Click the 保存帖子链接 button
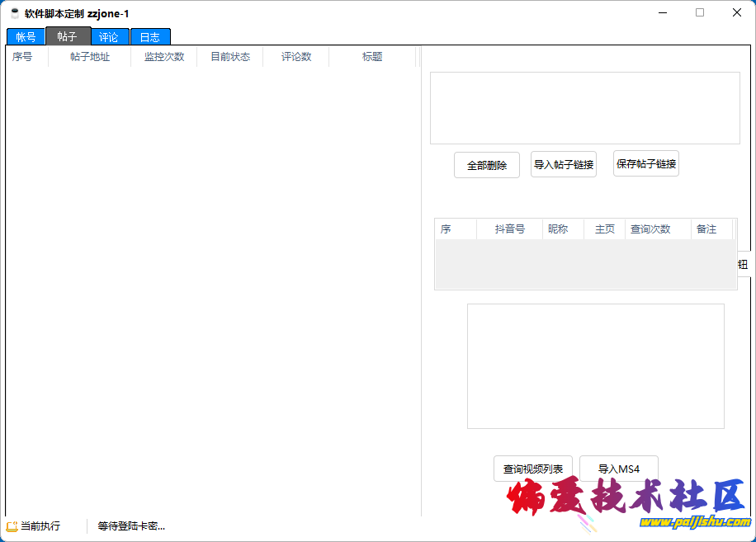Screen dimensions: 756x542 (x=645, y=163)
